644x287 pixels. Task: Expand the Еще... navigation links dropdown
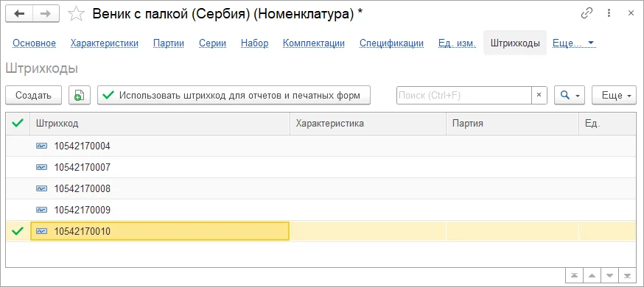[x=574, y=43]
